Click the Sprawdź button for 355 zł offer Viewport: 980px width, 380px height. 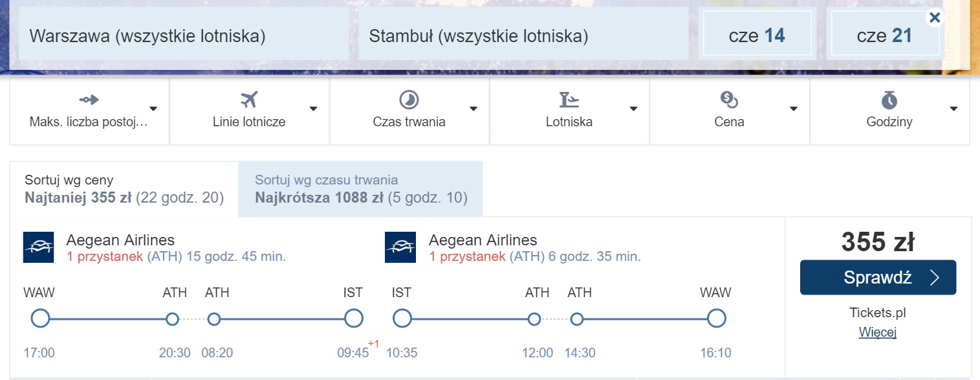pyautogui.click(x=878, y=278)
